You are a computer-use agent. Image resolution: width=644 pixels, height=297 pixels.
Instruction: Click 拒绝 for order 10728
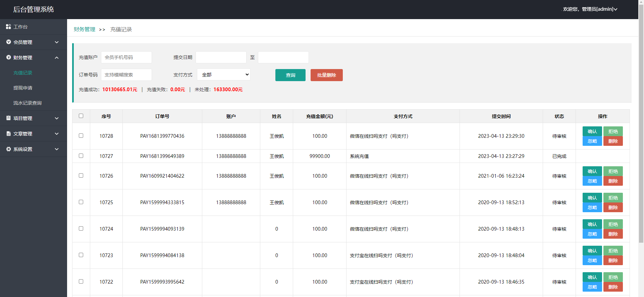click(x=613, y=131)
